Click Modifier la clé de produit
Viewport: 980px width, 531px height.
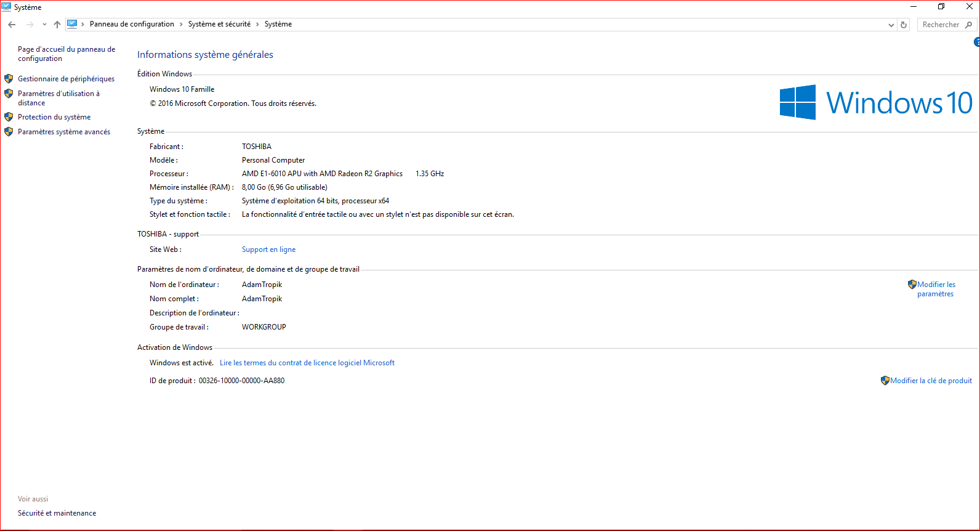[x=931, y=381]
